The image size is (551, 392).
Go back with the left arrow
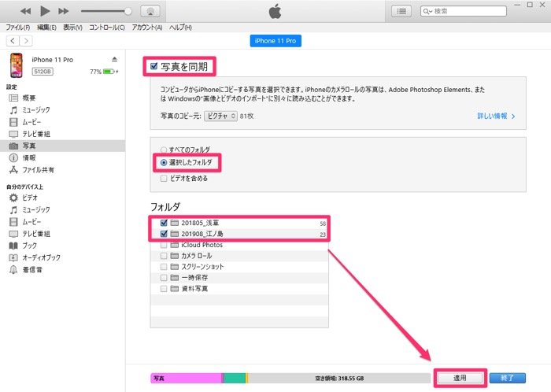[x=13, y=41]
